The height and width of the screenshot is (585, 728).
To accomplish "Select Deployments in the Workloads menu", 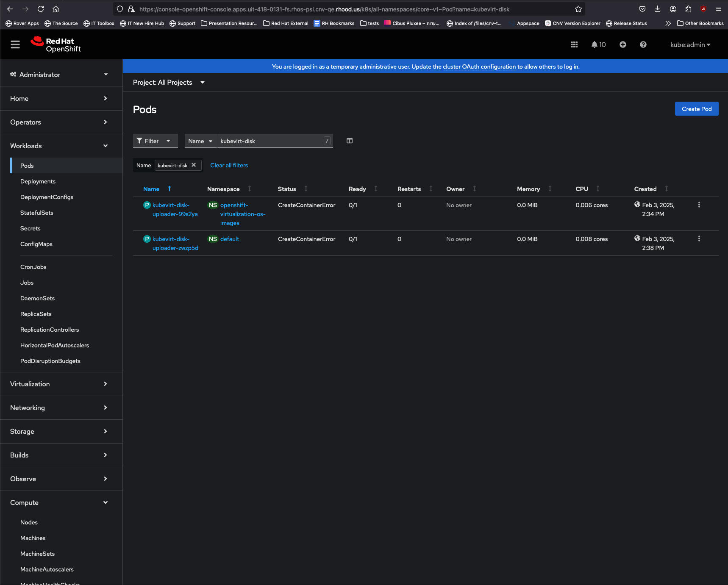I will [x=38, y=181].
